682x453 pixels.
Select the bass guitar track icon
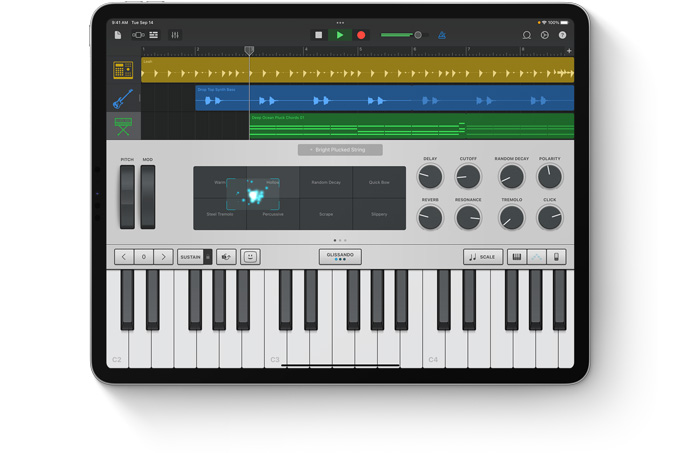point(123,99)
